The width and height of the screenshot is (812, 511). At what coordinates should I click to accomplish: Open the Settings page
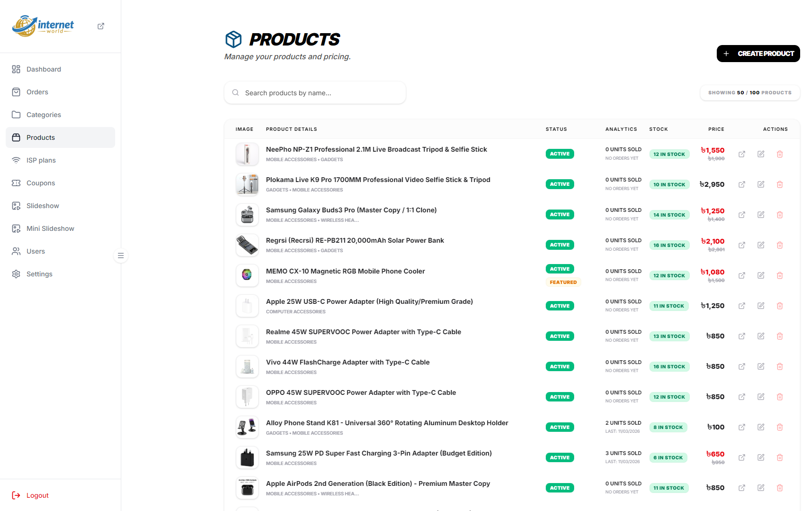[x=39, y=274]
